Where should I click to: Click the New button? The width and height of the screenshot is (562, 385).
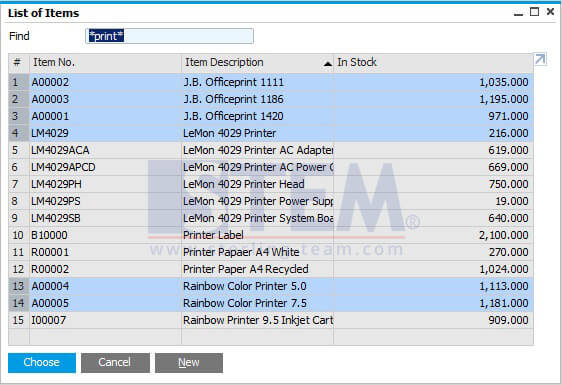coord(189,362)
